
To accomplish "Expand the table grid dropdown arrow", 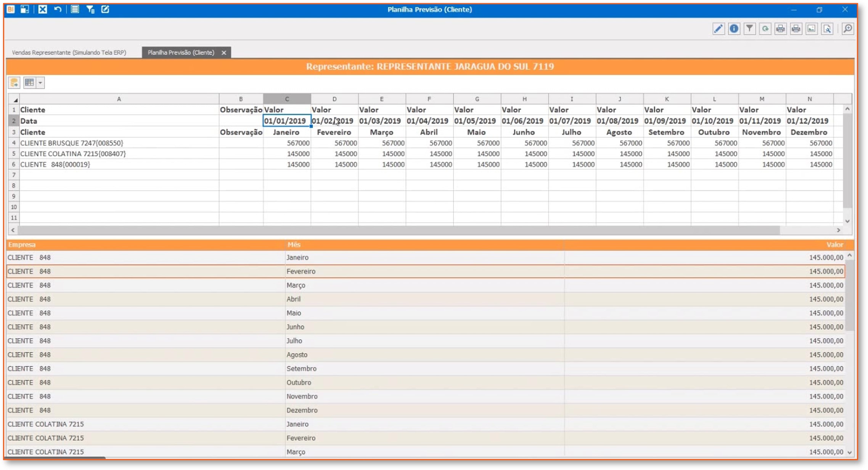I will coord(40,83).
